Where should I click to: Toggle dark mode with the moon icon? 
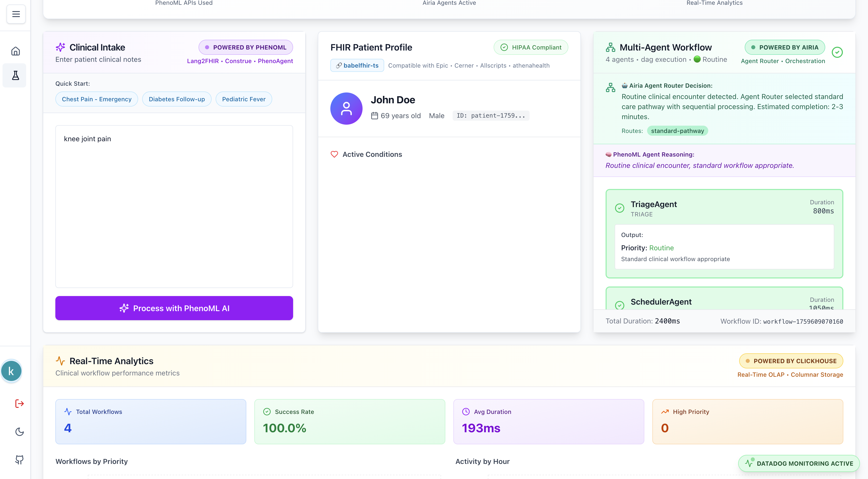pyautogui.click(x=19, y=432)
